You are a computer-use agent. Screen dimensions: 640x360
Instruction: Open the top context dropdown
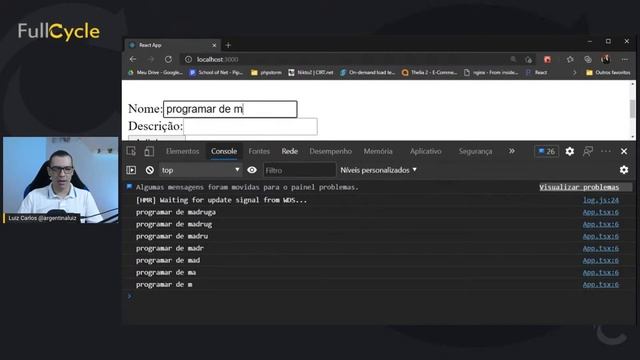[x=200, y=170]
